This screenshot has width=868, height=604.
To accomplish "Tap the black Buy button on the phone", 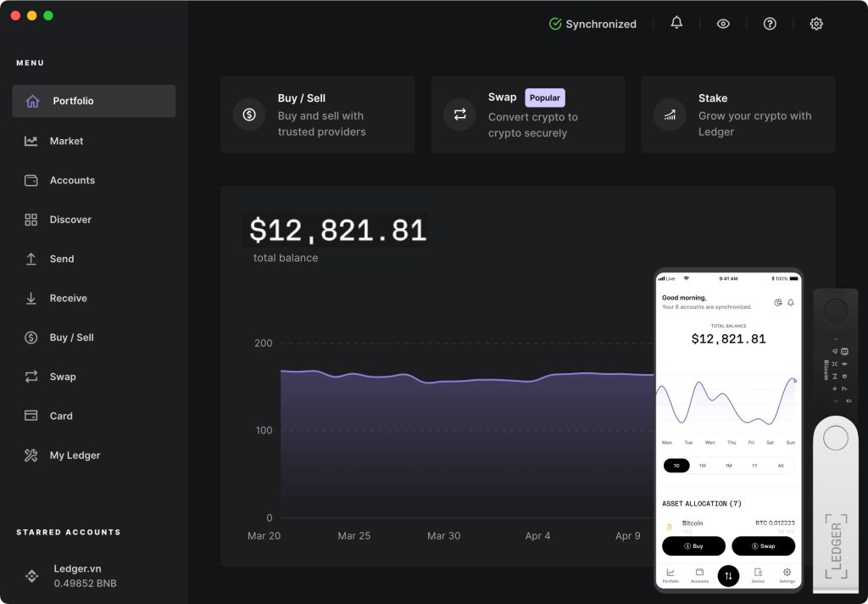I will [693, 545].
